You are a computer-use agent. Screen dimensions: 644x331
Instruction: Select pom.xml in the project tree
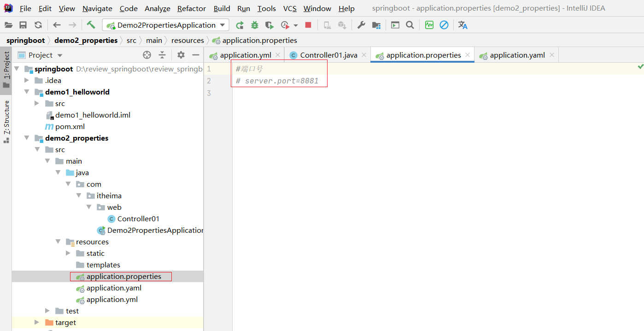pyautogui.click(x=70, y=126)
